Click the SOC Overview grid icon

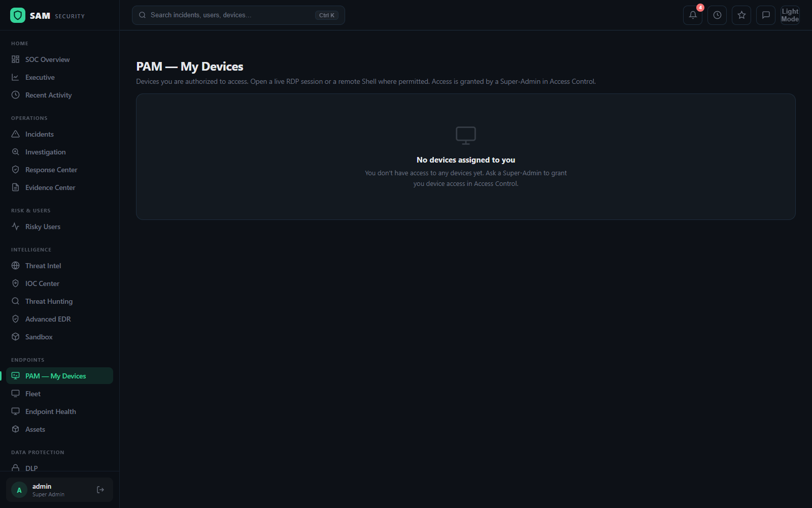click(x=16, y=59)
